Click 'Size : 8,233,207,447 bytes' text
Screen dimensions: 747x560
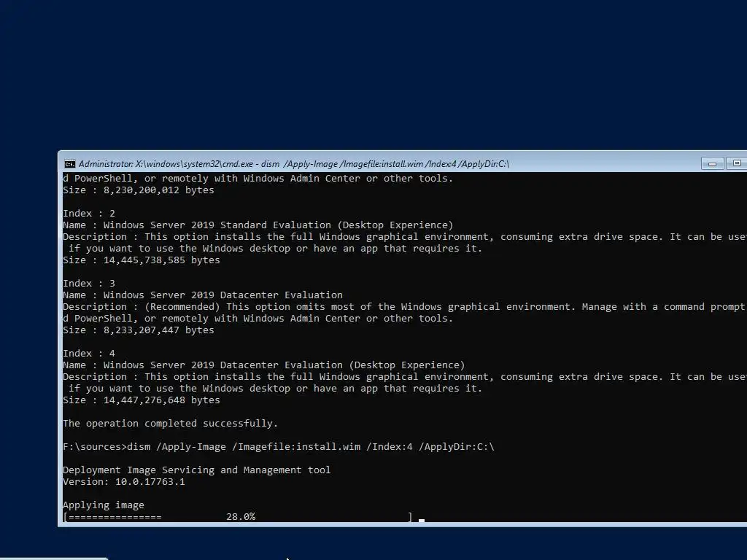point(139,330)
